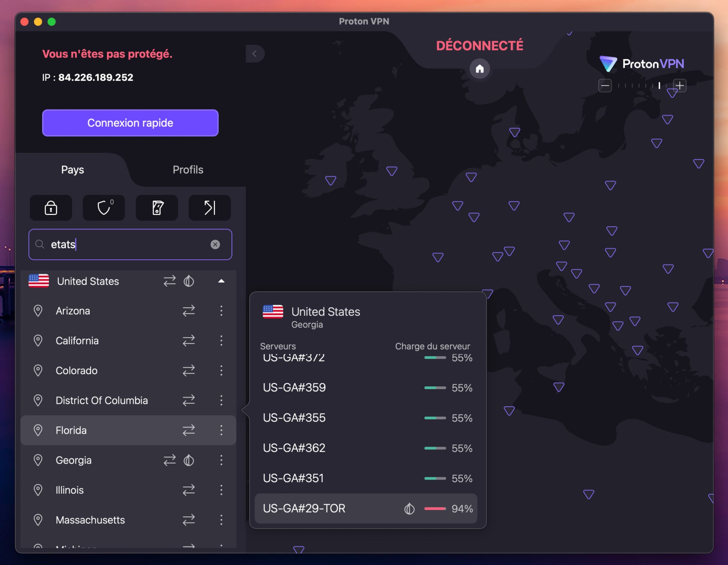The image size is (728, 565).
Task: Open Illinois servers three-dot menu
Action: tap(221, 490)
